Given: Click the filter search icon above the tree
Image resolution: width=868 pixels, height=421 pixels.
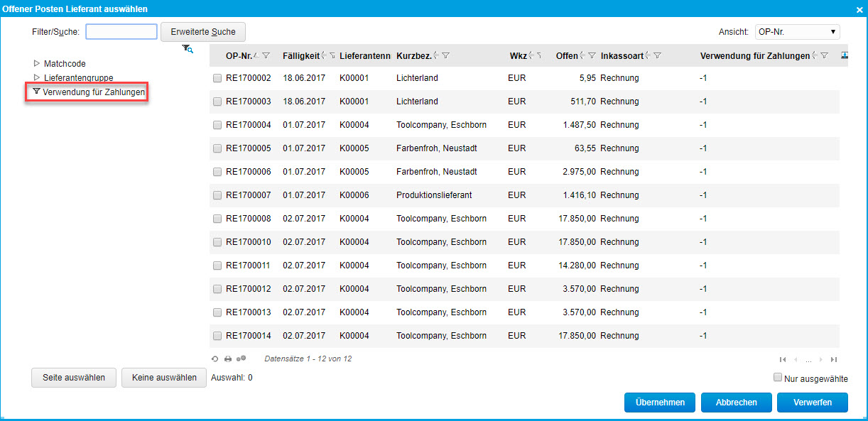Looking at the screenshot, I should [x=188, y=49].
